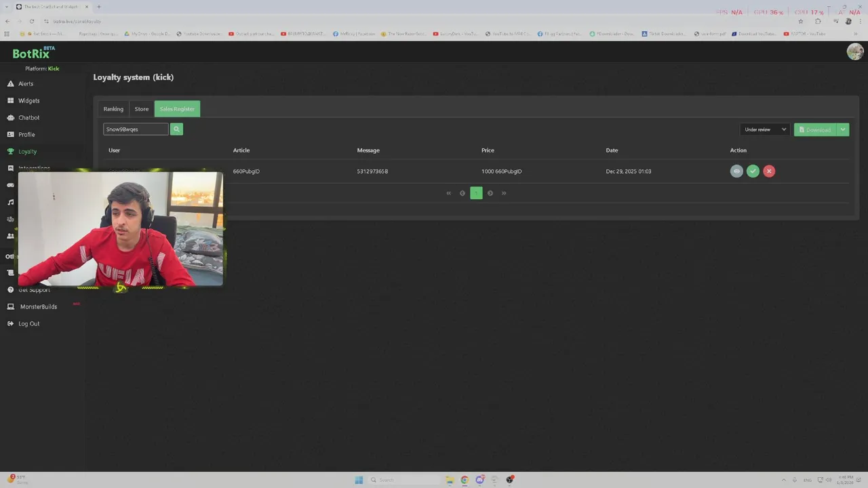The width and height of the screenshot is (868, 488).
Task: Approve the 660PubgID sale with checkmark
Action: point(753,171)
